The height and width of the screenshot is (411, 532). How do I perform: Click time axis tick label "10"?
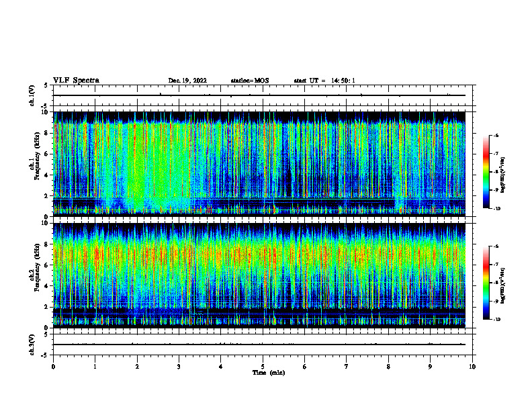point(472,367)
